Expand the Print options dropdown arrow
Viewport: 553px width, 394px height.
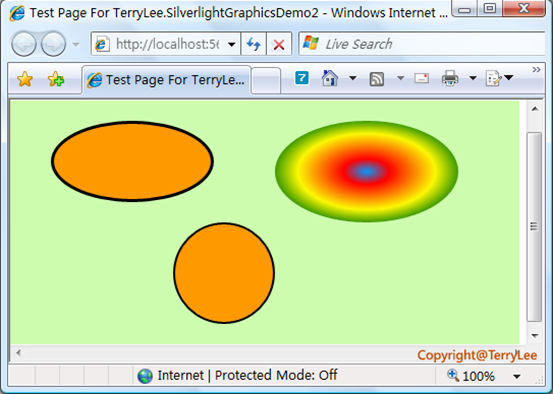click(473, 78)
